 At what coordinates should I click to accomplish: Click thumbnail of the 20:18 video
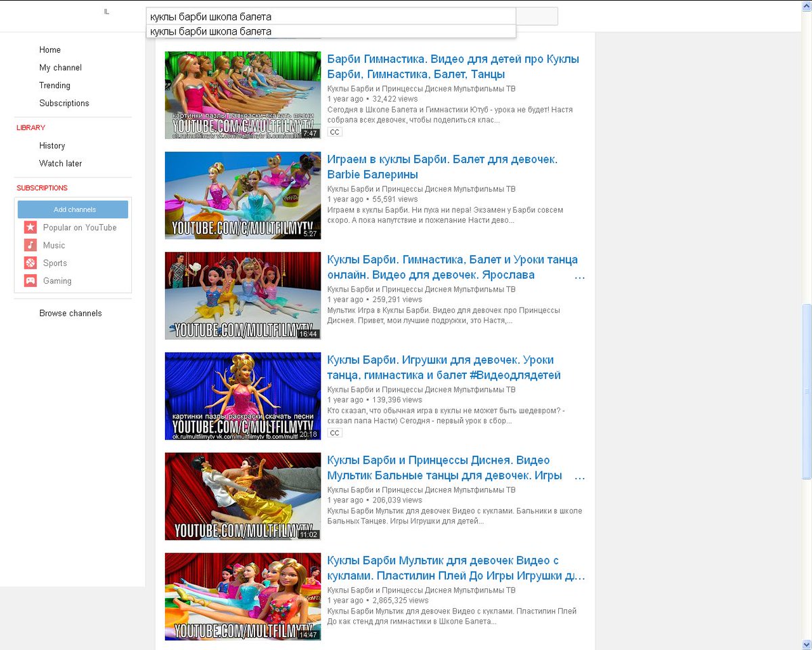pyautogui.click(x=243, y=395)
